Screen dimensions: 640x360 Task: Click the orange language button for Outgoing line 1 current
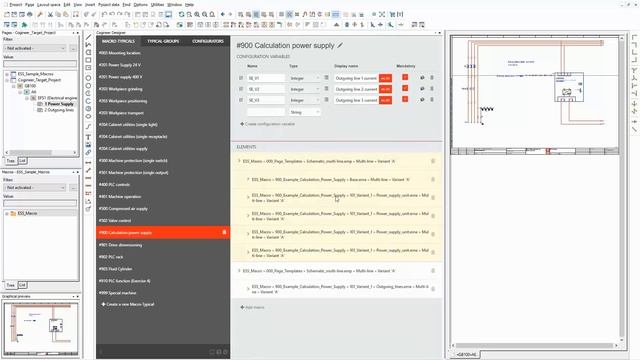coord(385,78)
